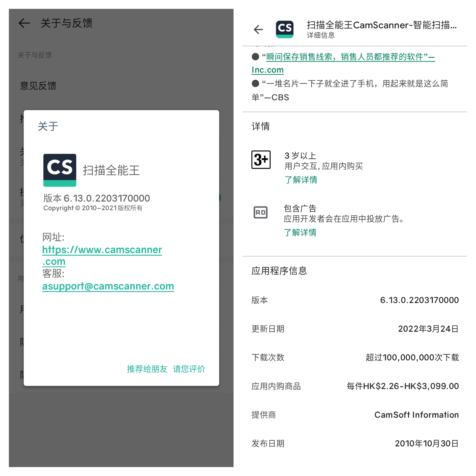Tap 请您评价 button in dialog
The width and height of the screenshot is (476, 476).
point(189,369)
